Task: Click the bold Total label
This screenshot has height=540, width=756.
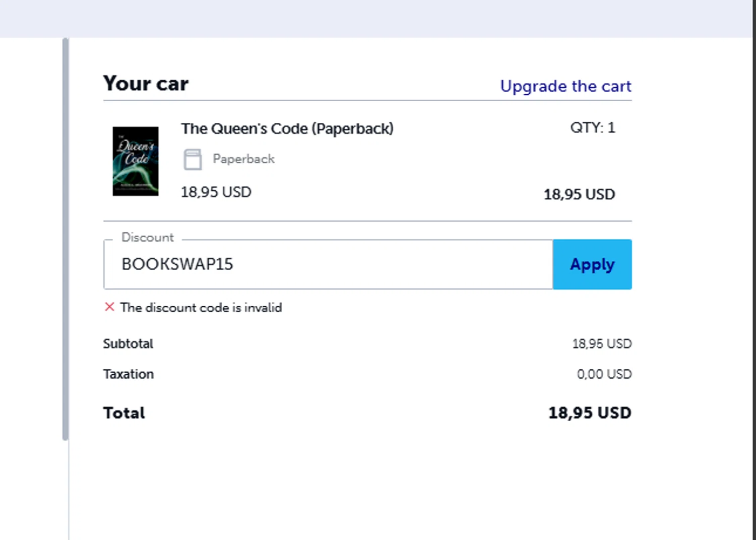Action: [124, 413]
